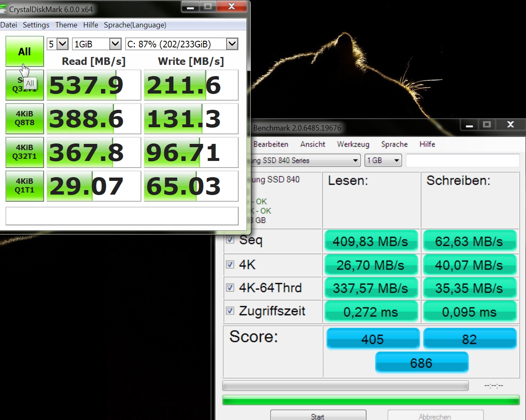
Task: Click the empty comment field in CrystalDiskMark
Action: coord(122,216)
